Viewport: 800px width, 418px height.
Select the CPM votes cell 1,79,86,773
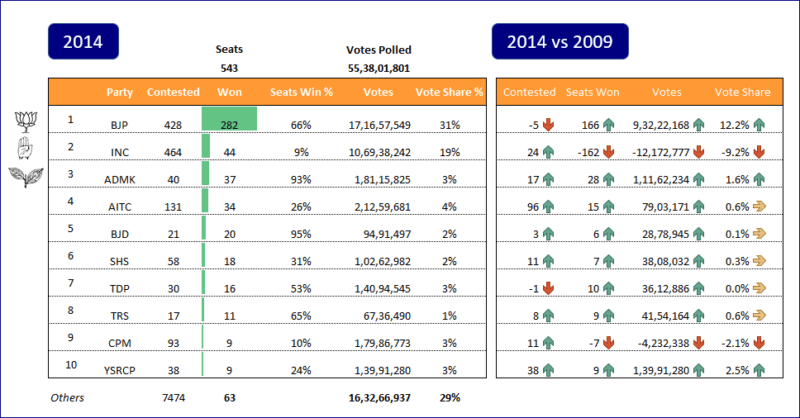(x=383, y=343)
